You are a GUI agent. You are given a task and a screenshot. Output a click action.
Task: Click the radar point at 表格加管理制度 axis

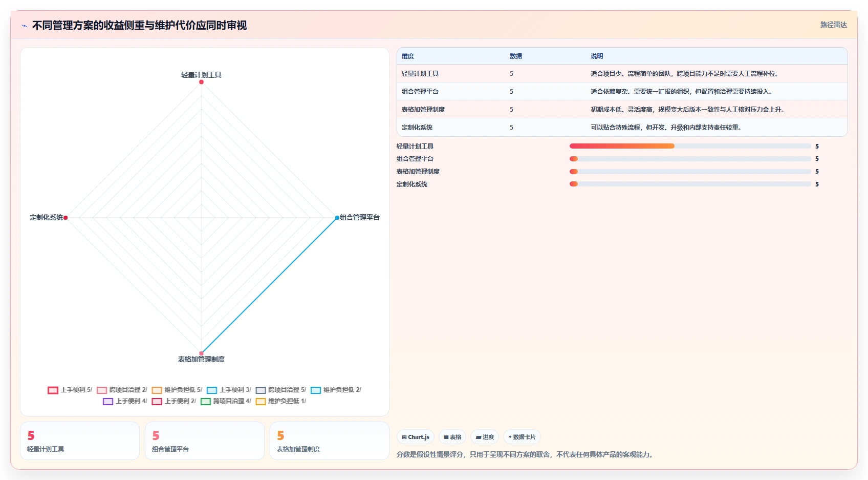pyautogui.click(x=202, y=353)
